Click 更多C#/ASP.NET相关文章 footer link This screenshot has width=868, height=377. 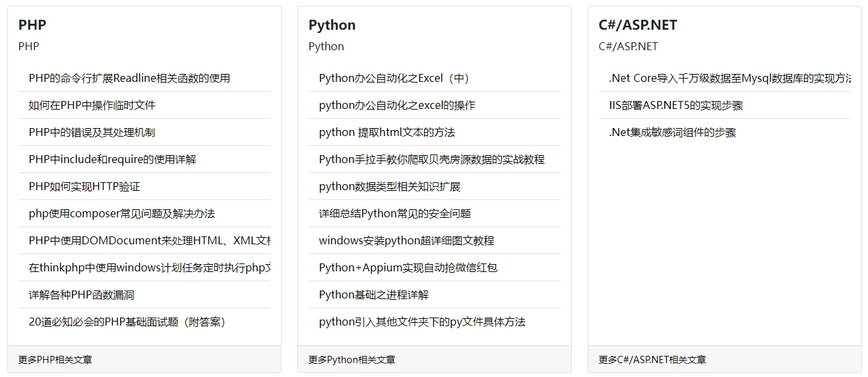pos(652,360)
